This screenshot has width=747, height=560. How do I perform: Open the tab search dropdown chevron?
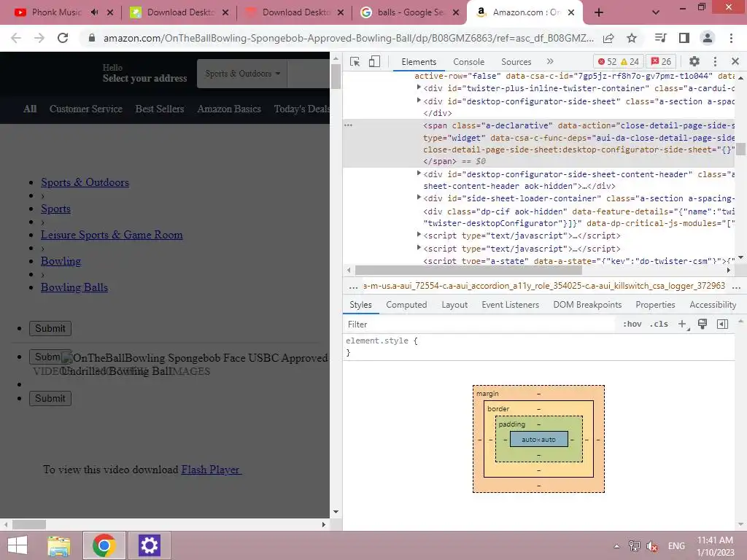(x=656, y=13)
